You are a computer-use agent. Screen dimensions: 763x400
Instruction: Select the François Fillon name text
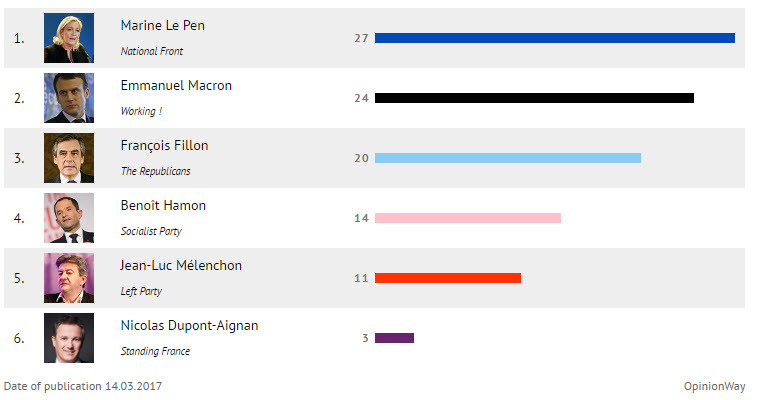[164, 145]
